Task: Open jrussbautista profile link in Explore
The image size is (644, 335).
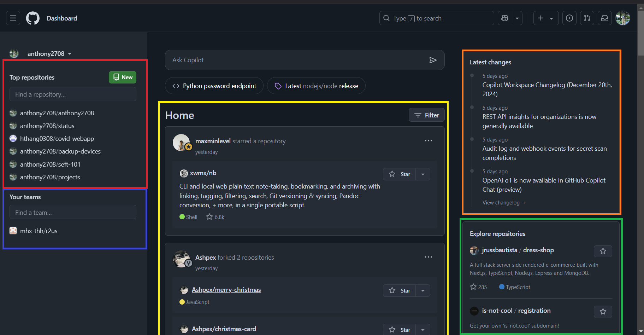Action: tap(500, 250)
